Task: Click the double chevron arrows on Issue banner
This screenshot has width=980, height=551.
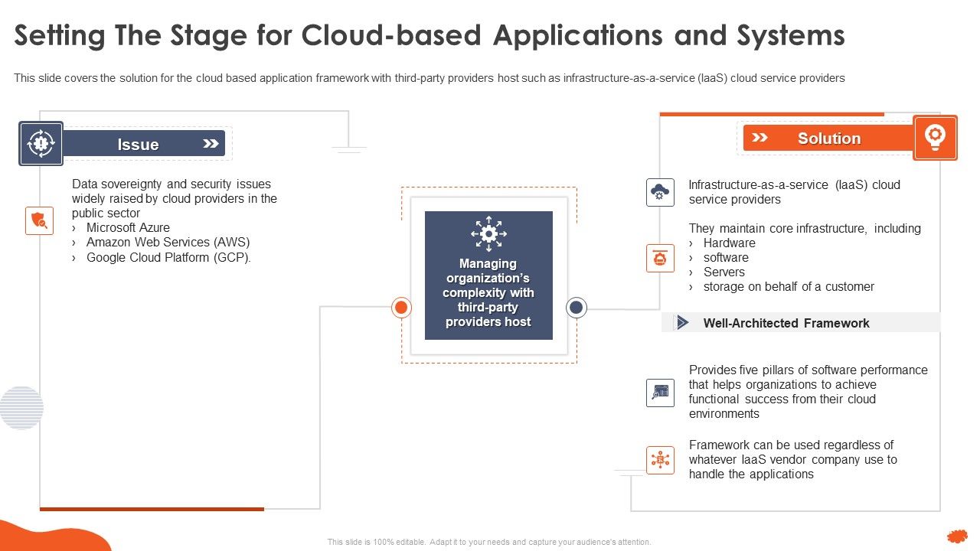Action: coord(211,144)
